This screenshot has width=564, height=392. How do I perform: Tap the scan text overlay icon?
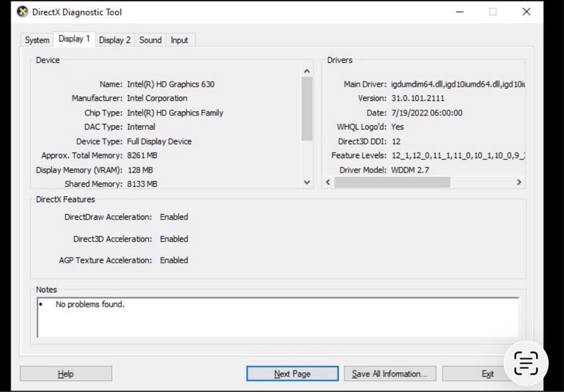[526, 363]
